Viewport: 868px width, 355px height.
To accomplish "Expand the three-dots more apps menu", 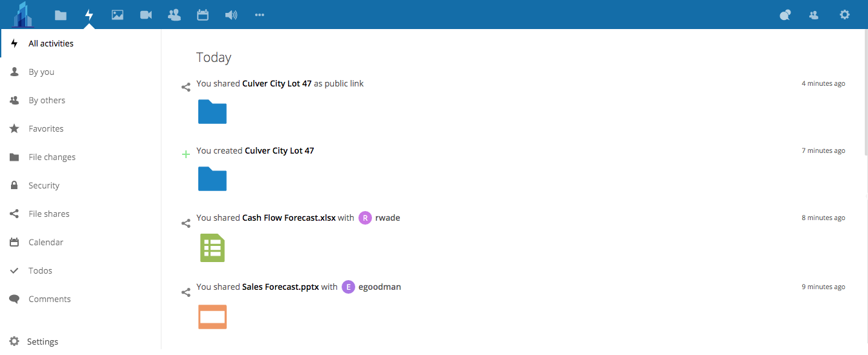I will (260, 15).
